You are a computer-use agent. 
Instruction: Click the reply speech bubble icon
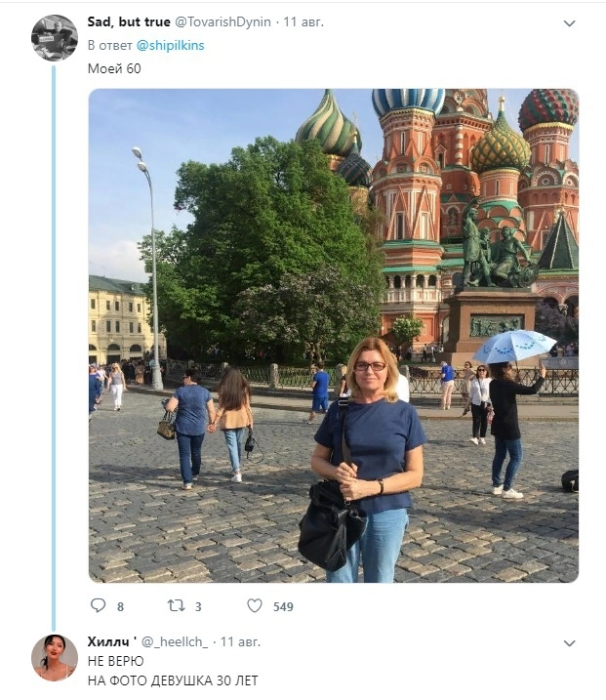(98, 605)
